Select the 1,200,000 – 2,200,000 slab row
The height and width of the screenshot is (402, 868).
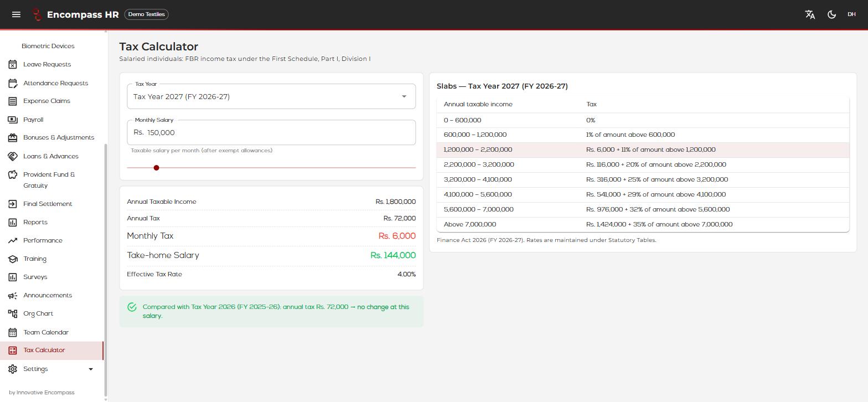pyautogui.click(x=643, y=150)
